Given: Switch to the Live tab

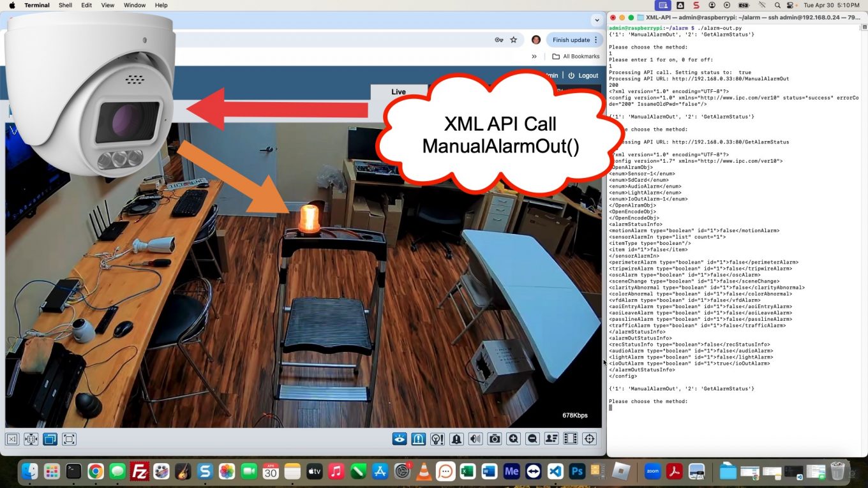Looking at the screenshot, I should tap(398, 91).
